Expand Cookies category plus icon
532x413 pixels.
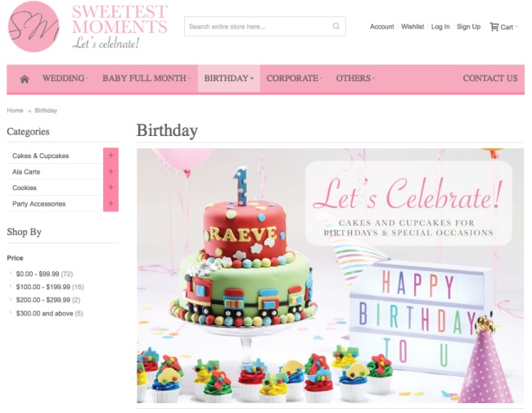pyautogui.click(x=110, y=188)
